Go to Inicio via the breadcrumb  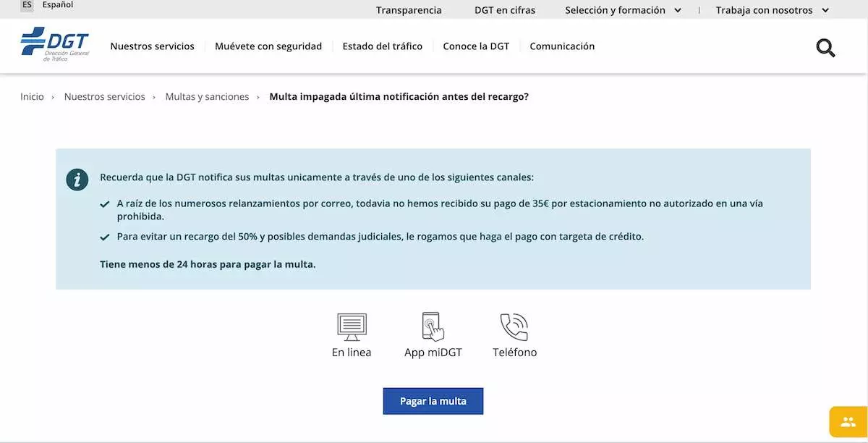(x=32, y=96)
